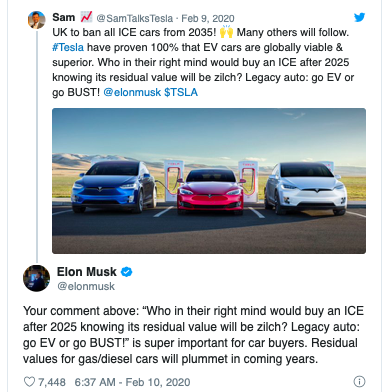
Task: Click the @elonmusk handle under Elon's name
Action: (86, 286)
